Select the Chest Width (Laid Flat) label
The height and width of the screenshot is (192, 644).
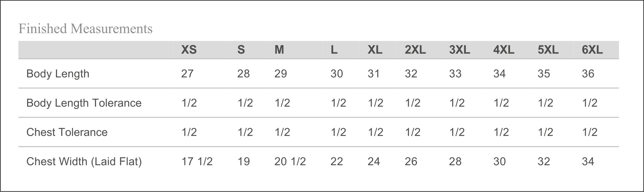84,161
